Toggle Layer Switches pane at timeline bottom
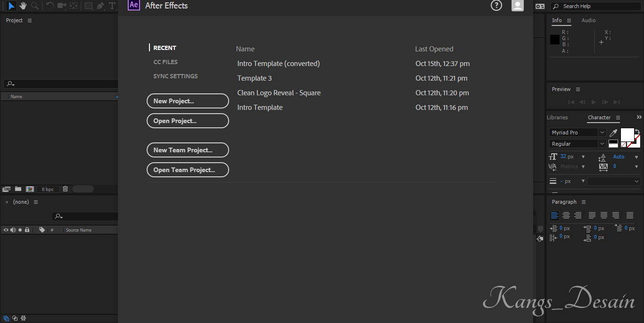Image resolution: width=644 pixels, height=323 pixels. [6, 318]
